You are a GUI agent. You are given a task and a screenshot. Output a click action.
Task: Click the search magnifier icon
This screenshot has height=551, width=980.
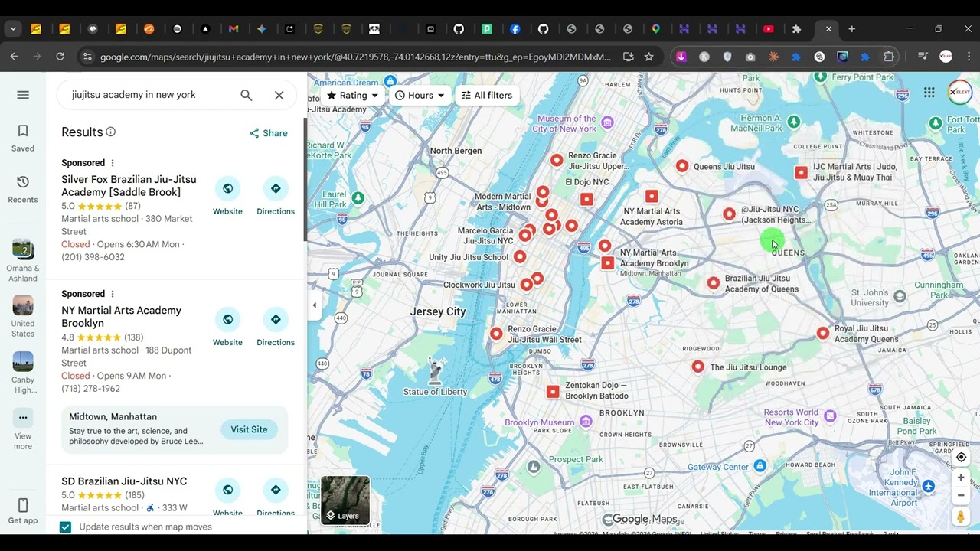coord(246,95)
